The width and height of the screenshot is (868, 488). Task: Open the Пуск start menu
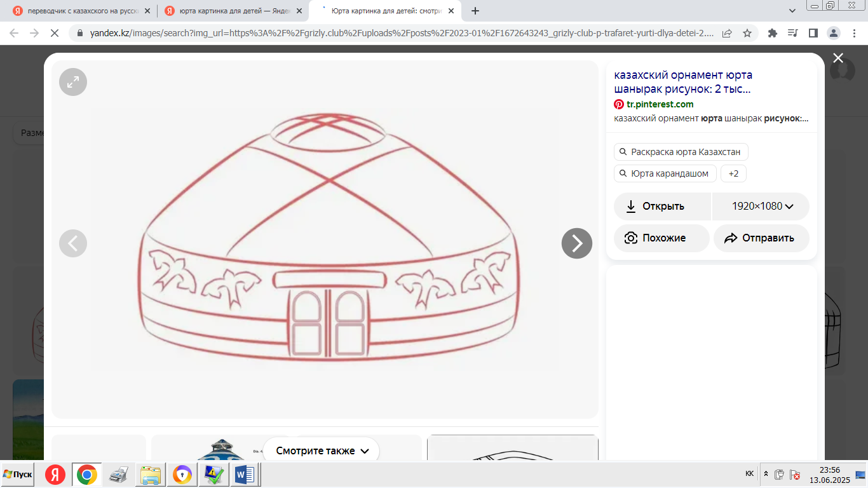coord(18,475)
